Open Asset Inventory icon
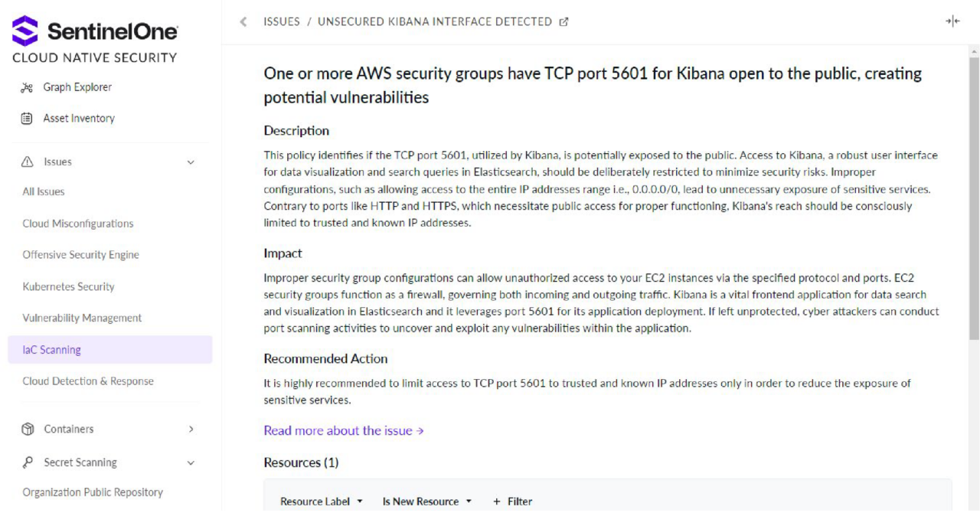Image resolution: width=980 pixels, height=513 pixels. [x=28, y=119]
